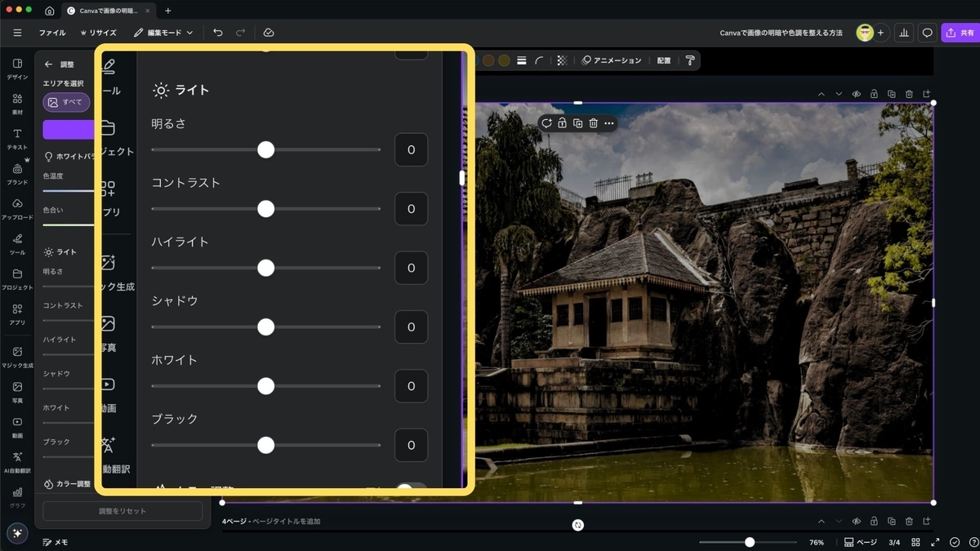Open the アップロード panel
This screenshot has width=980, height=551.
click(x=17, y=209)
